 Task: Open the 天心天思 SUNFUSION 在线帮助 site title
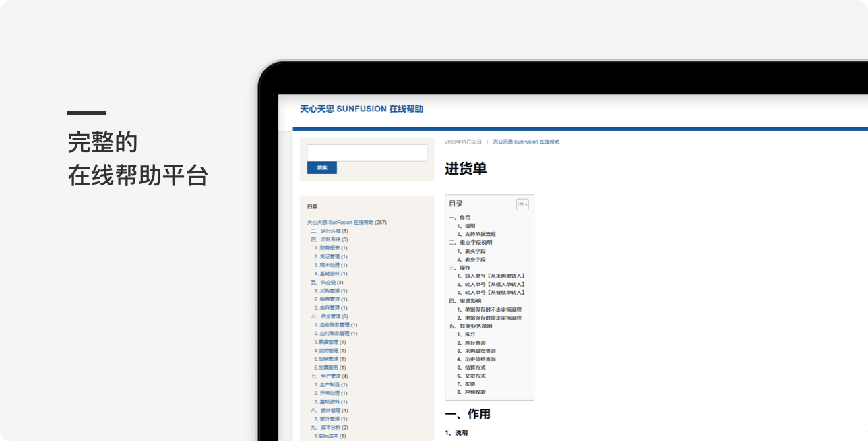click(361, 109)
